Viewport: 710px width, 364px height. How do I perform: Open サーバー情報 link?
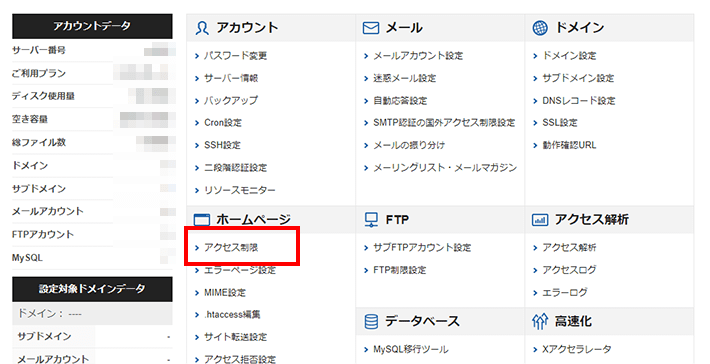(231, 78)
